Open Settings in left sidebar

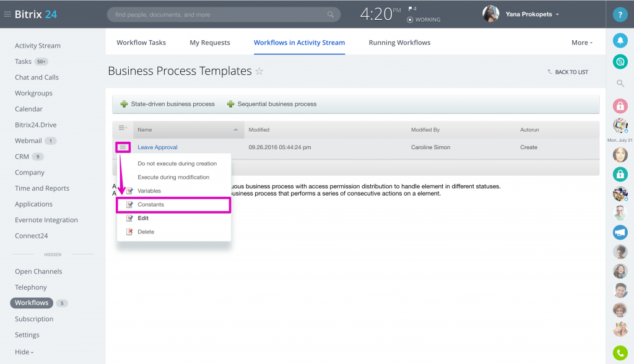(x=27, y=335)
